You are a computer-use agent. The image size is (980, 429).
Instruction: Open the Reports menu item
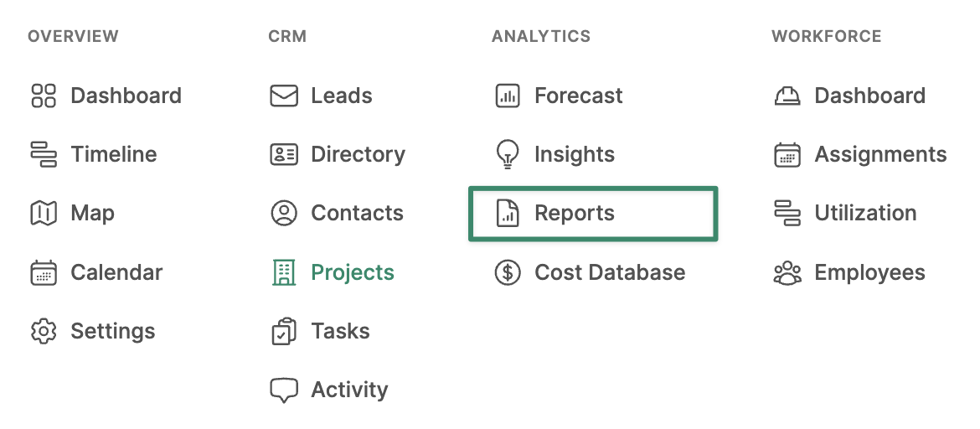[593, 214]
